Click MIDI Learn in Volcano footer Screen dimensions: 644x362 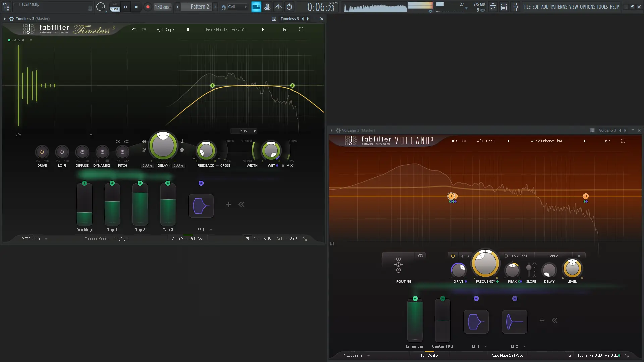[x=353, y=355]
